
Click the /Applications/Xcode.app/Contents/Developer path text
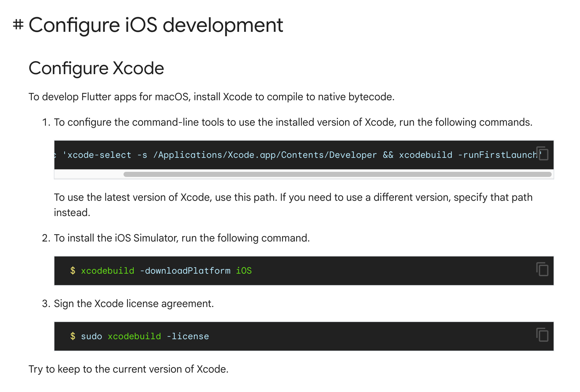pyautogui.click(x=265, y=155)
